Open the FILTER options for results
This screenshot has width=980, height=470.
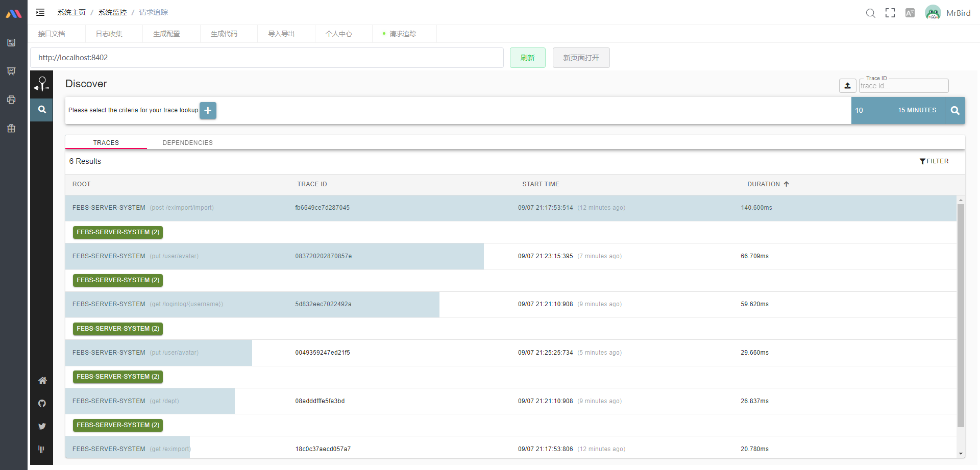(934, 161)
